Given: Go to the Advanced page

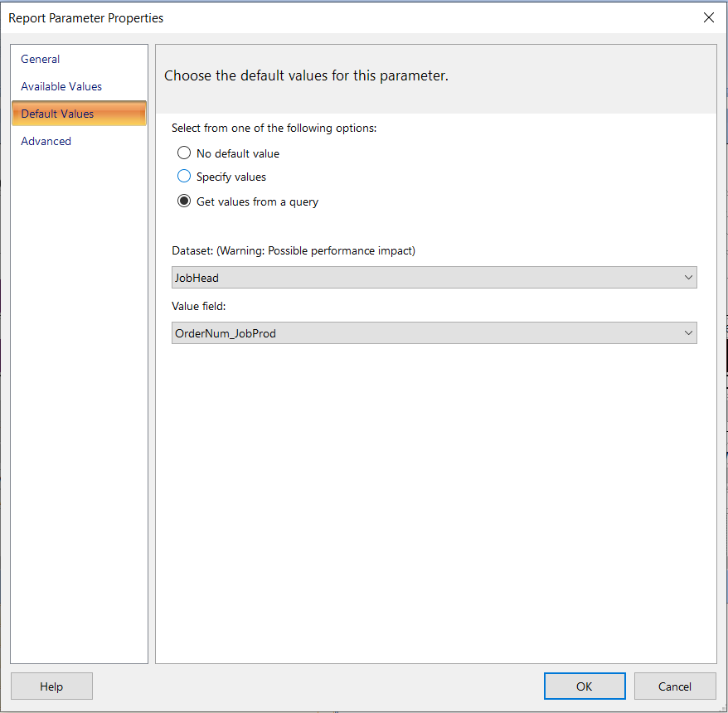Looking at the screenshot, I should click(x=46, y=141).
